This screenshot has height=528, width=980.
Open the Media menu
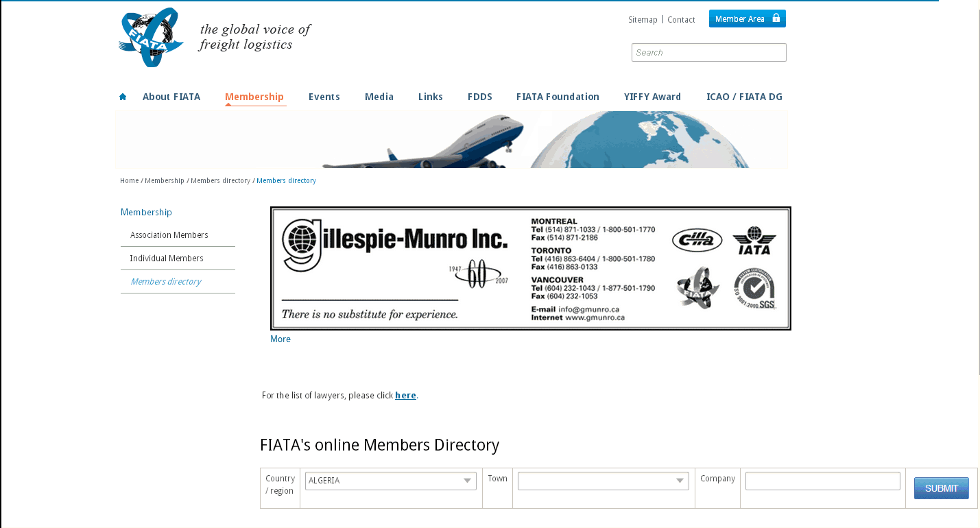coord(379,97)
